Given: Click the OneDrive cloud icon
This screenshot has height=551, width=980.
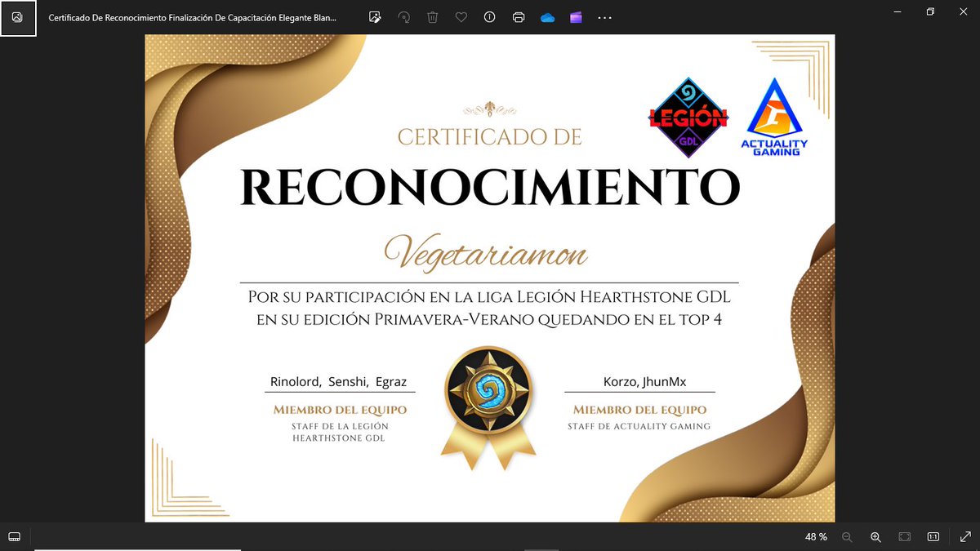Looking at the screenshot, I should [548, 17].
